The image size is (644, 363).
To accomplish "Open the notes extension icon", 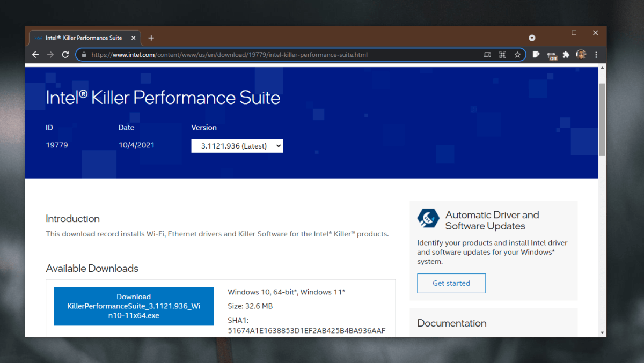I will 536,54.
